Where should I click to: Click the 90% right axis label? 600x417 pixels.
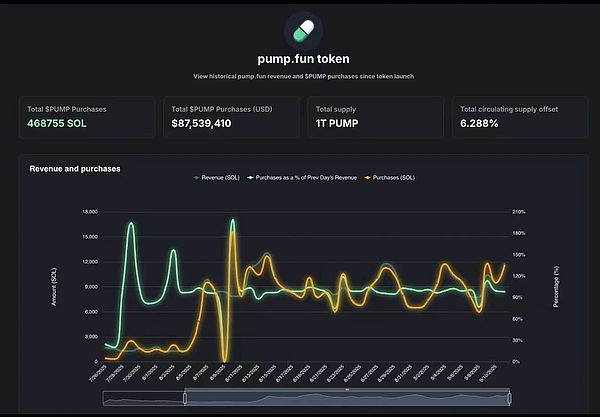pyautogui.click(x=518, y=298)
